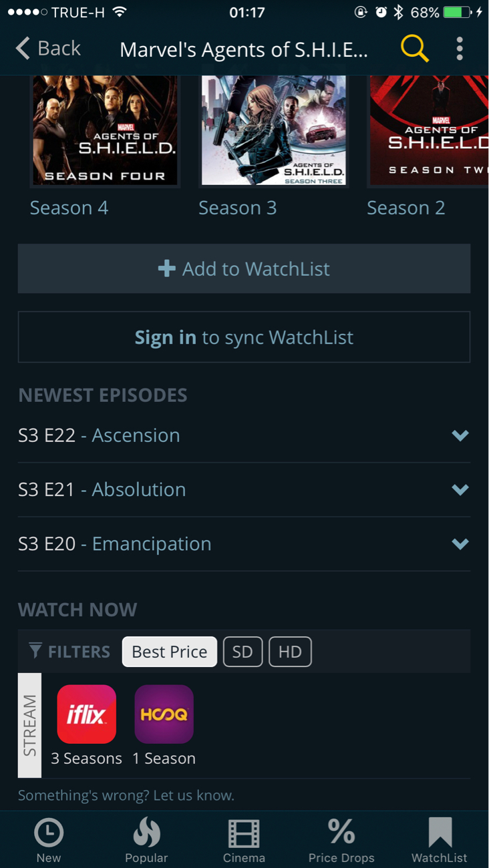Viewport: 489px width, 868px height.
Task: Open the Popular flame tab
Action: click(x=146, y=839)
